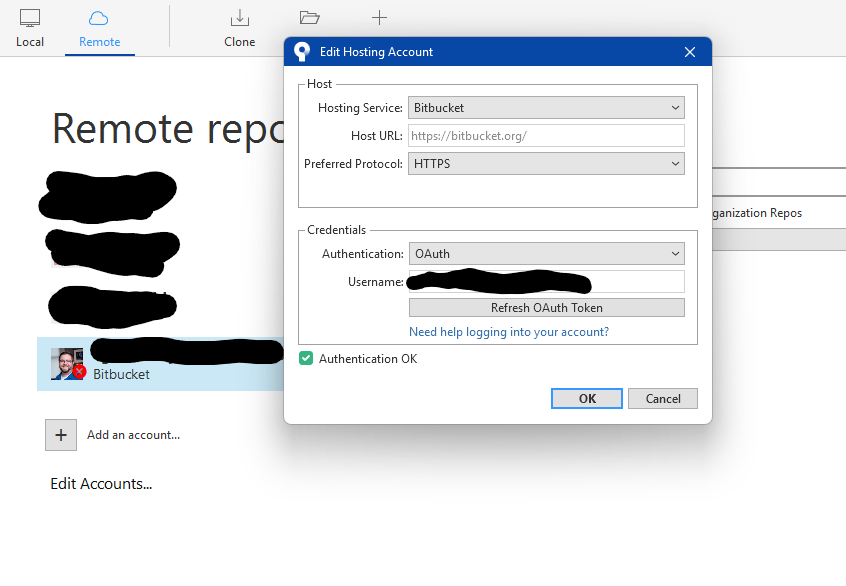
Task: Click the 'ganization Repos' text in the main window
Action: [757, 213]
